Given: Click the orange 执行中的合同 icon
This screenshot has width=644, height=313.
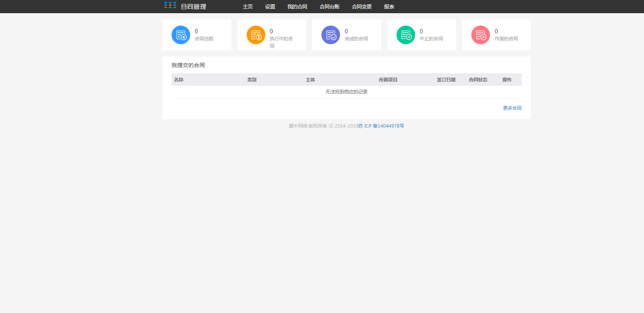Looking at the screenshot, I should pos(256,35).
